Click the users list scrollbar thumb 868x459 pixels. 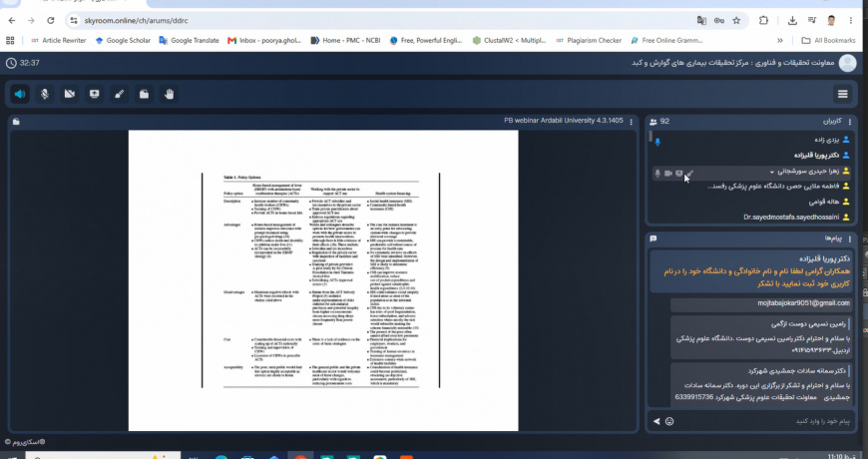coord(651,137)
